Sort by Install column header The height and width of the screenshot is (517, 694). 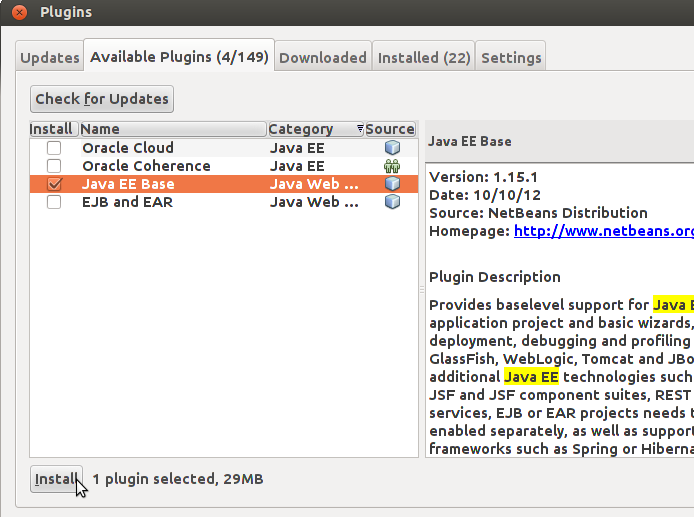54,129
